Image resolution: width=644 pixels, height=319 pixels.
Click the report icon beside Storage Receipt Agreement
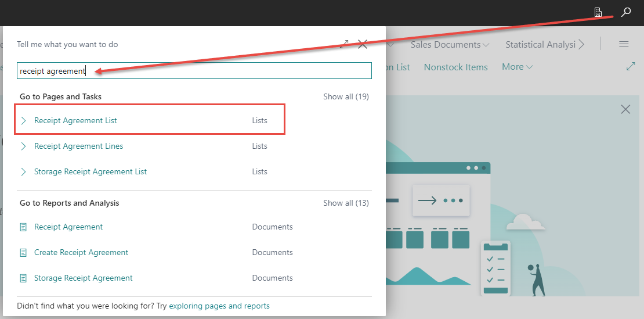24,278
